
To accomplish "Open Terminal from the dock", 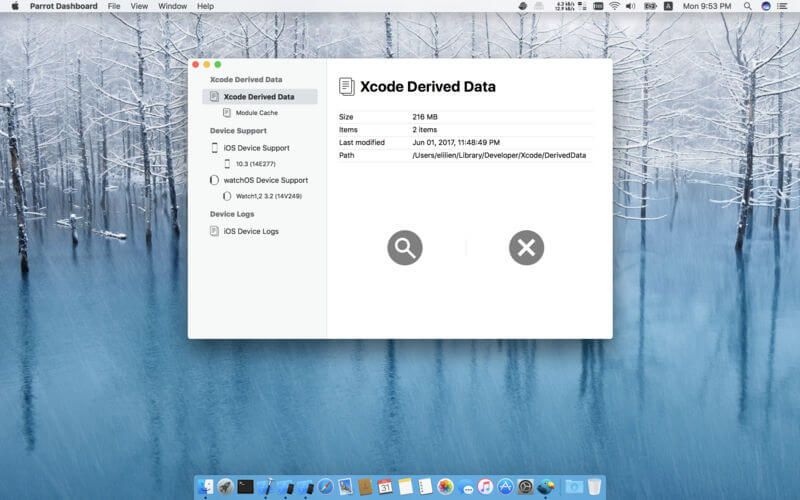I will tap(245, 486).
